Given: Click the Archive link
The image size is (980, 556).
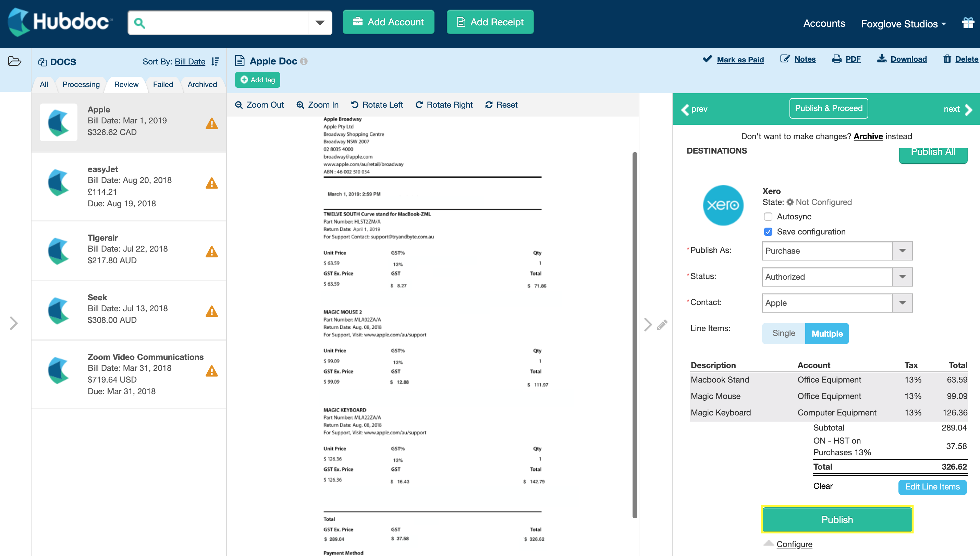Looking at the screenshot, I should click(x=868, y=136).
